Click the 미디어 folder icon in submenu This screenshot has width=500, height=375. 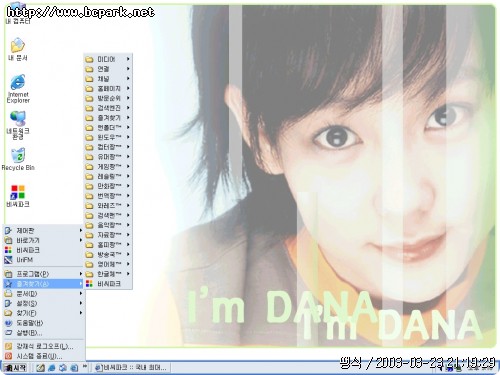[x=89, y=59]
